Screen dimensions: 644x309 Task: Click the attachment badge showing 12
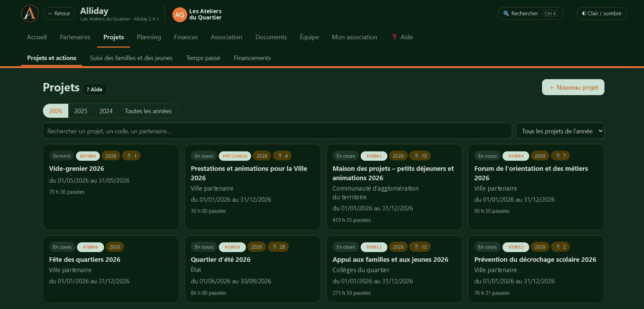pos(420,247)
